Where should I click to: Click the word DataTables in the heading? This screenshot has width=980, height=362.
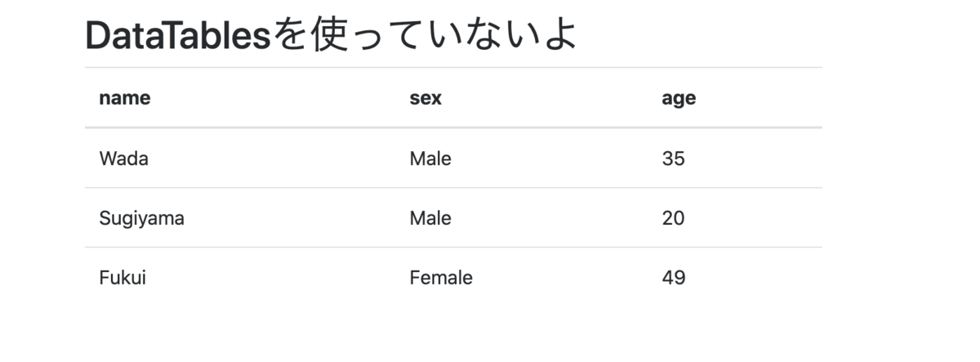coord(177,35)
